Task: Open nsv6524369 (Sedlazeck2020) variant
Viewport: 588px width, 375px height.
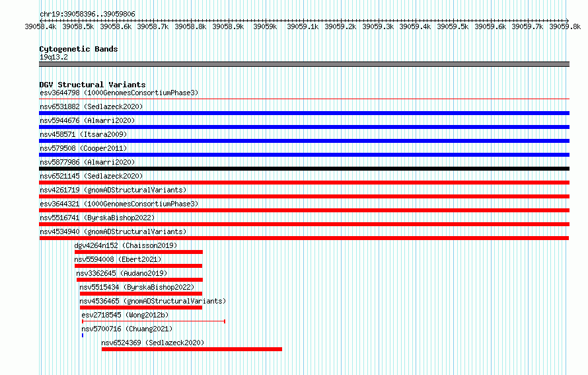Action: (153, 343)
